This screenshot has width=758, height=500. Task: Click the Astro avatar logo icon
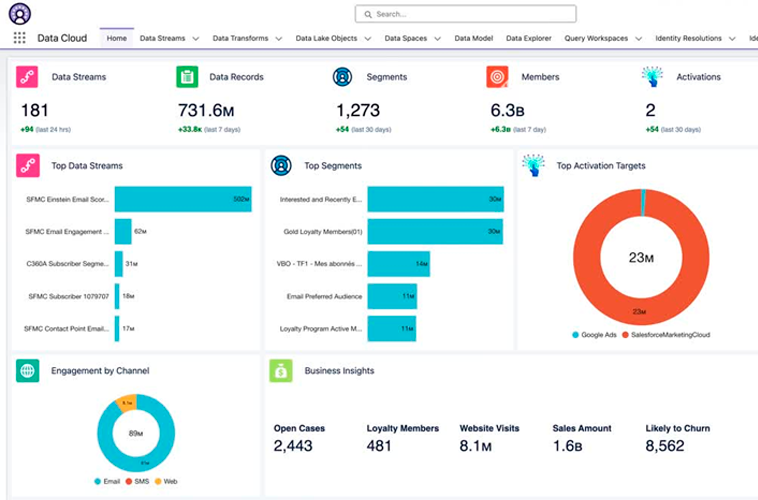[19, 14]
